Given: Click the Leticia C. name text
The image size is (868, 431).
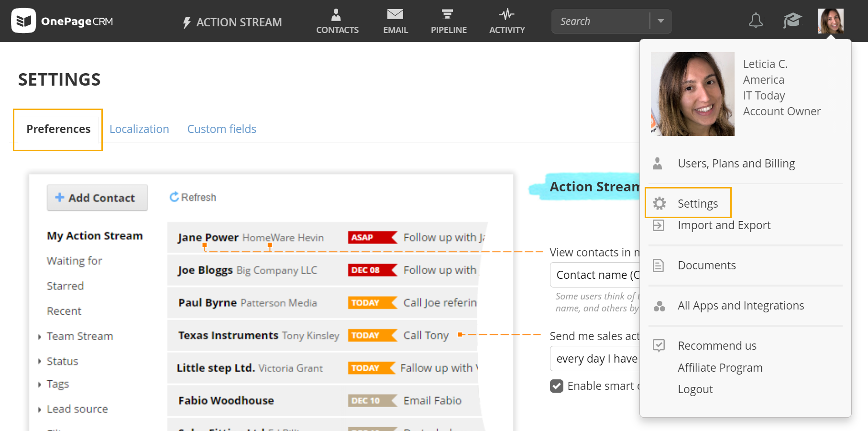Looking at the screenshot, I should point(765,64).
